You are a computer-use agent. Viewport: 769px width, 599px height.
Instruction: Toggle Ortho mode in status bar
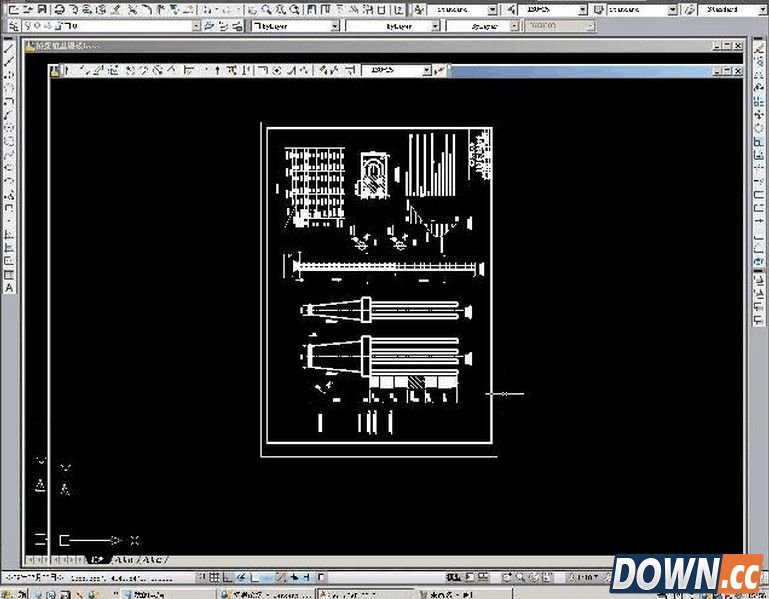[x=229, y=578]
